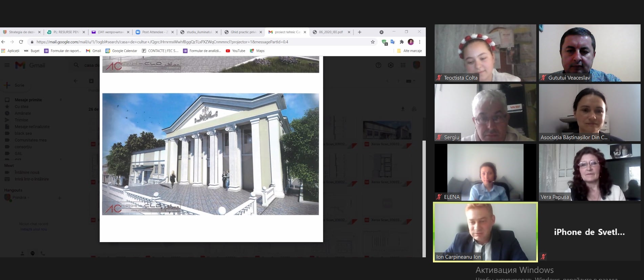
Task: Click Gututui Veaceslav's muted mic icon
Action: (543, 78)
